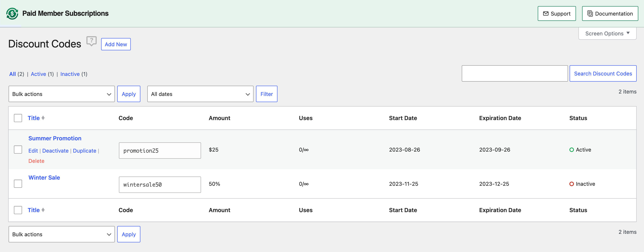Screen dimensions: 644x252
Task: Click the top Status column header
Action: [578, 118]
